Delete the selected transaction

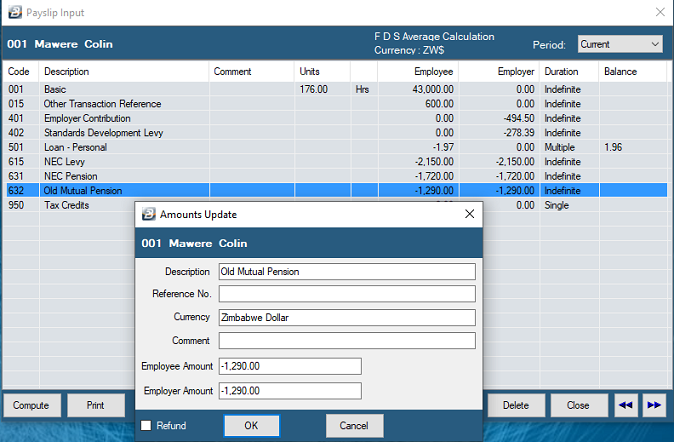point(516,405)
